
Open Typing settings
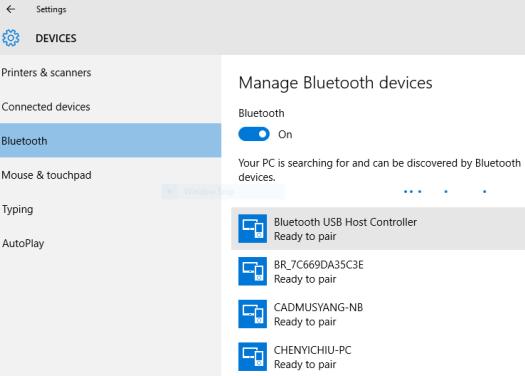110,209
